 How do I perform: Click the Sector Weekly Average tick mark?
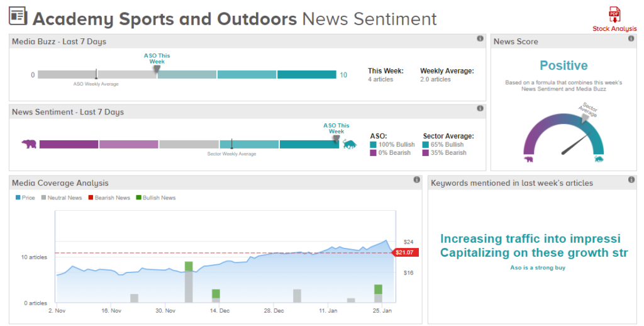[231, 144]
